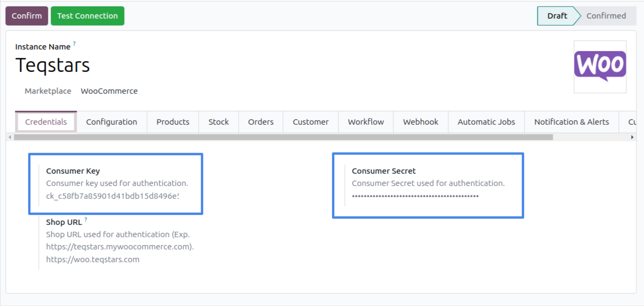The height and width of the screenshot is (306, 644).
Task: Click the WooCommerce marketplace value
Action: click(x=109, y=91)
